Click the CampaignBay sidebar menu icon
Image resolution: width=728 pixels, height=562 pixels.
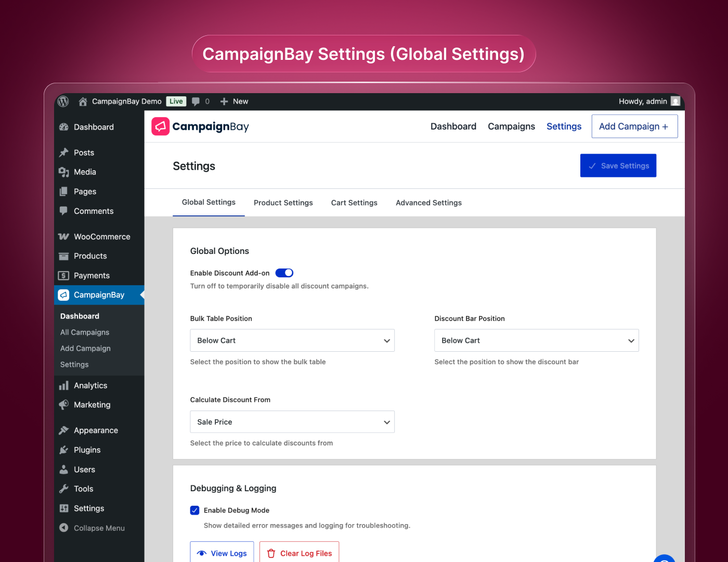pos(63,295)
